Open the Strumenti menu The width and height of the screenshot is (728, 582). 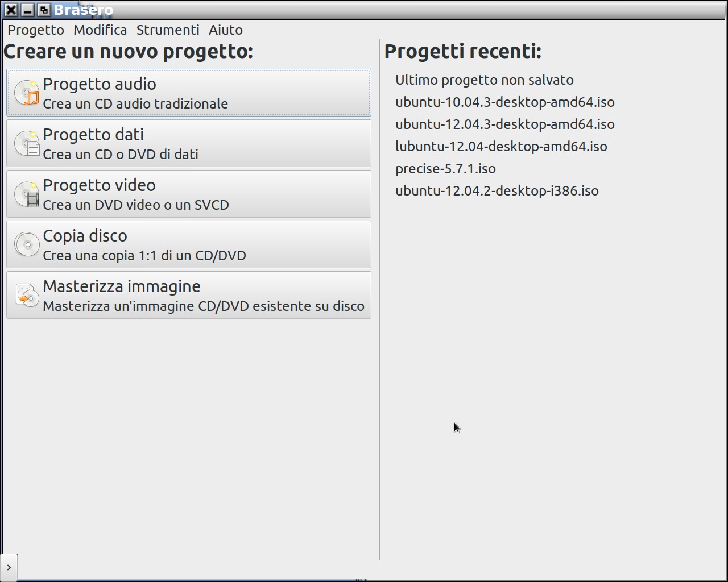coord(168,30)
